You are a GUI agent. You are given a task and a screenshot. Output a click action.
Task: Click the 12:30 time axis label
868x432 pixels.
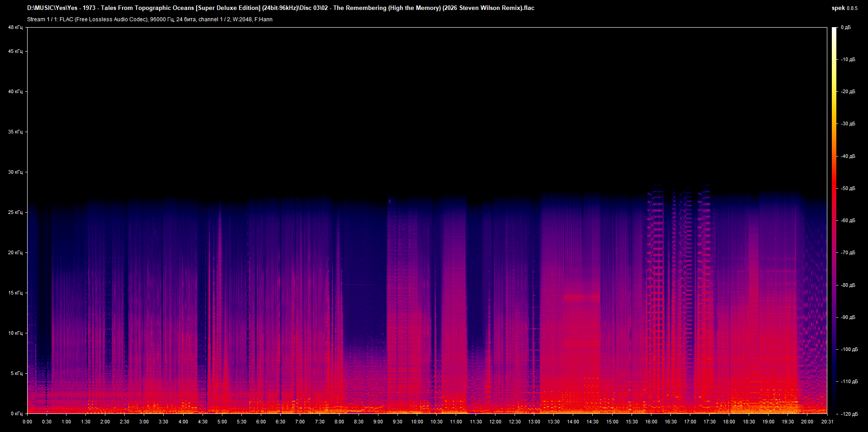coord(514,422)
